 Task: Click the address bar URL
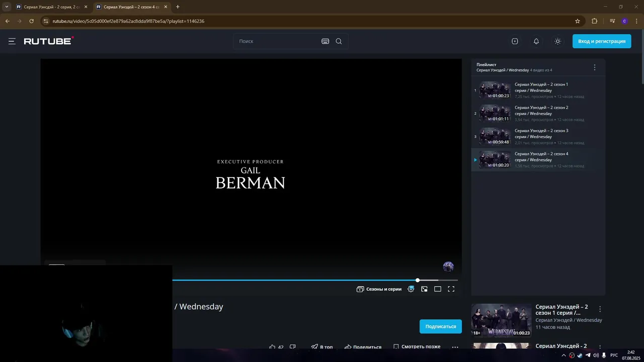pos(128,21)
